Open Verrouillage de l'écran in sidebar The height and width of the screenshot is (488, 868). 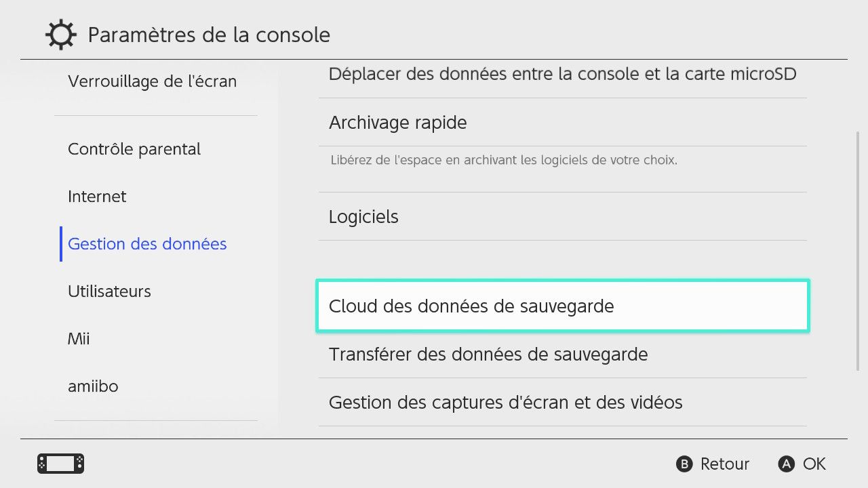pos(153,81)
